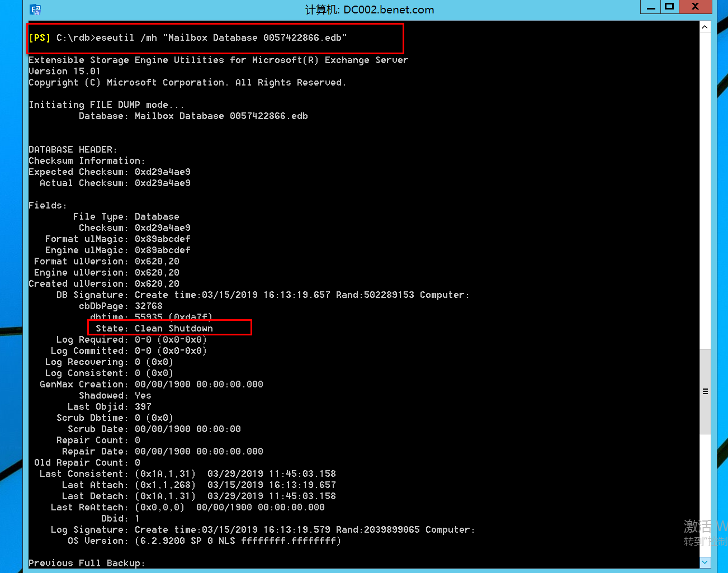
Task: Maximize the DC002.benet.com console window
Action: click(x=669, y=7)
